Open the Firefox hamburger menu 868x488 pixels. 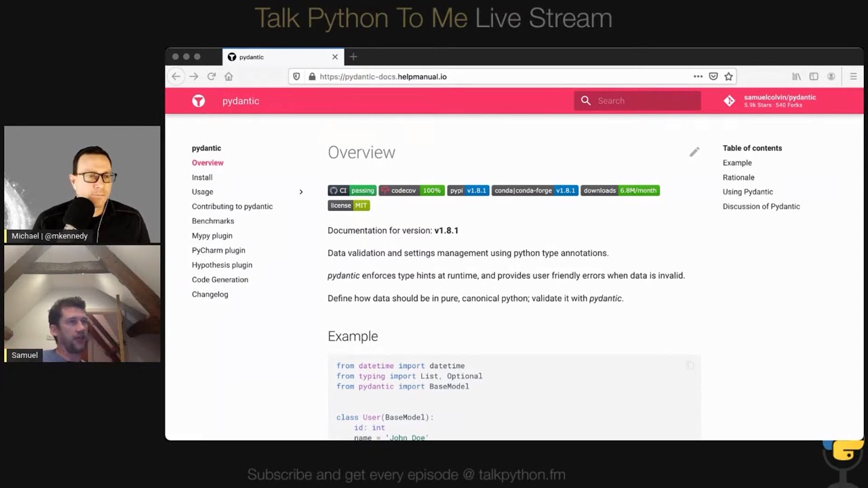[853, 77]
